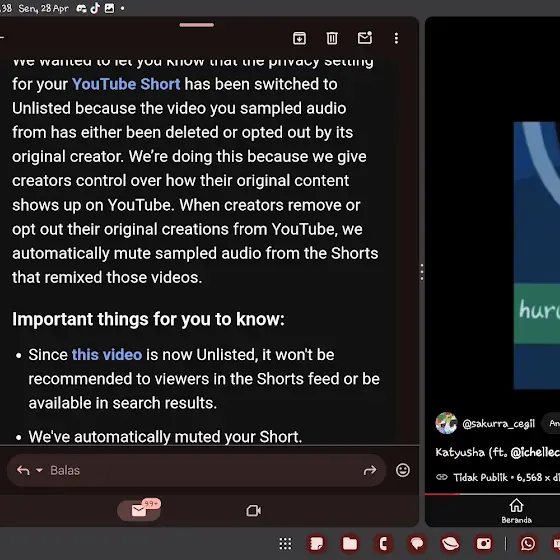Tap the Tidak Publik visibility label

click(x=480, y=478)
